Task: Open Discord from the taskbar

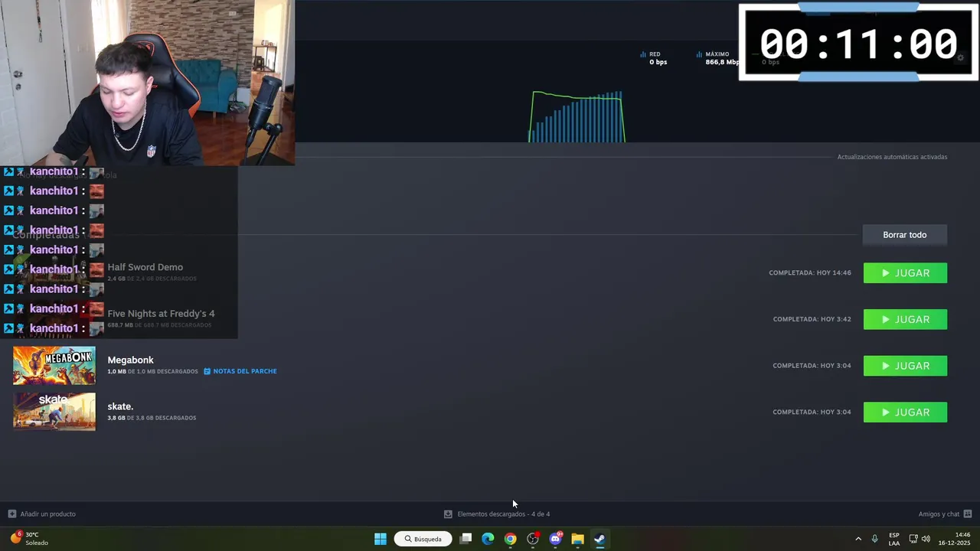Action: [555, 539]
